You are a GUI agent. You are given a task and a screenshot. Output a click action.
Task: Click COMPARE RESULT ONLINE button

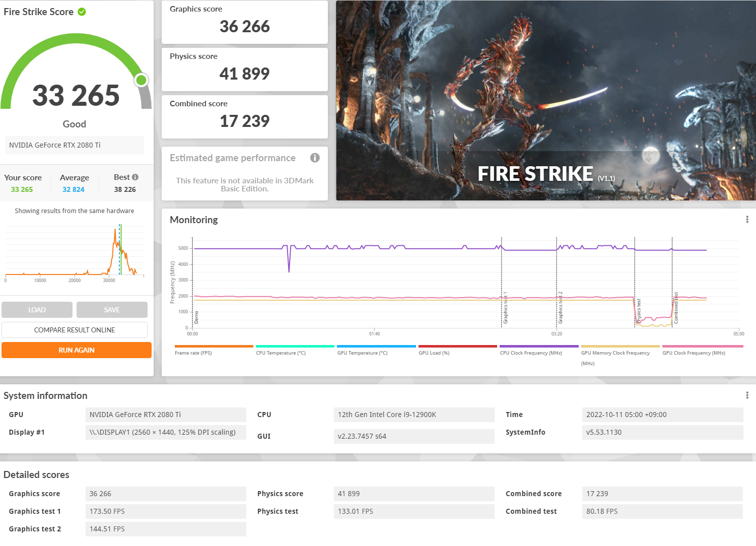pos(75,330)
